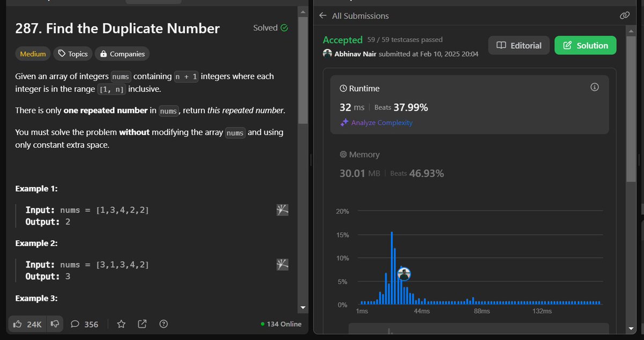
Task: Select the Runtime stats card
Action: 470,104
